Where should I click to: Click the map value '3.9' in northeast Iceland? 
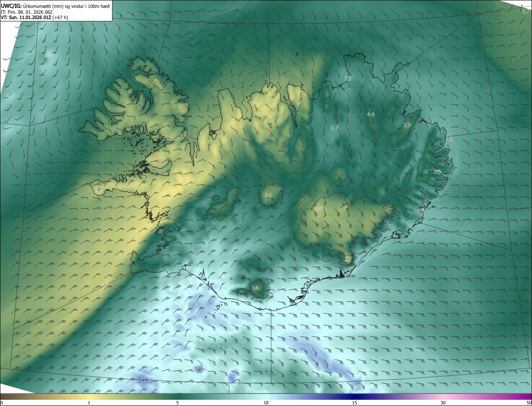click(x=407, y=125)
